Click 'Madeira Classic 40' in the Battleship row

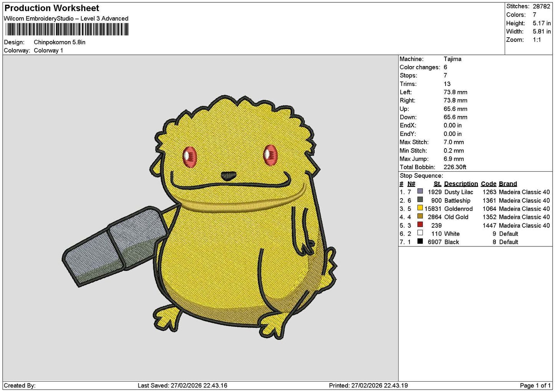click(x=524, y=201)
